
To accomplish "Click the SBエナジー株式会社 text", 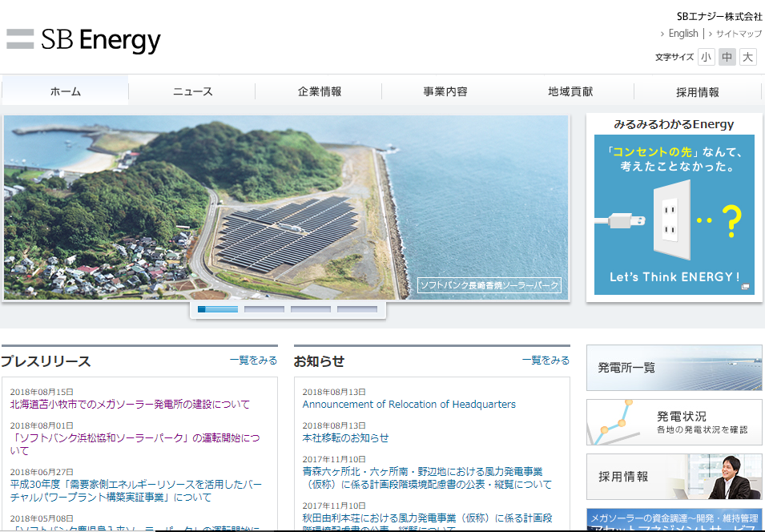I will [x=719, y=17].
